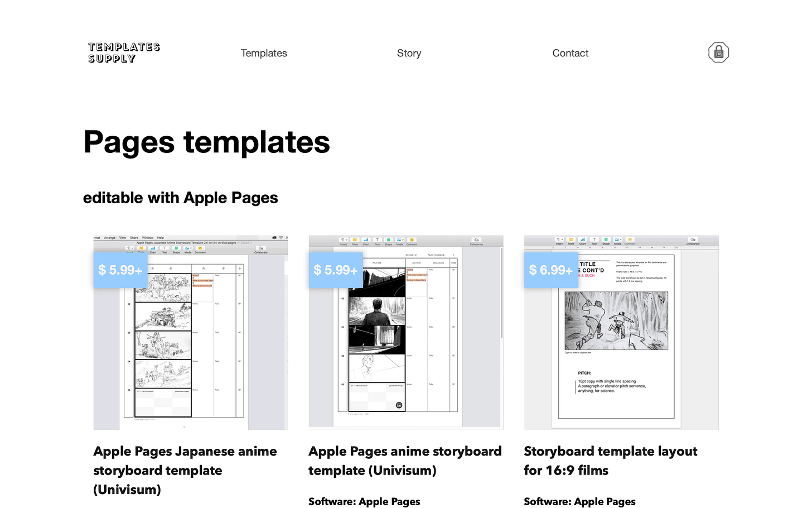812x508 pixels.
Task: Open the Contact page link
Action: 570,53
